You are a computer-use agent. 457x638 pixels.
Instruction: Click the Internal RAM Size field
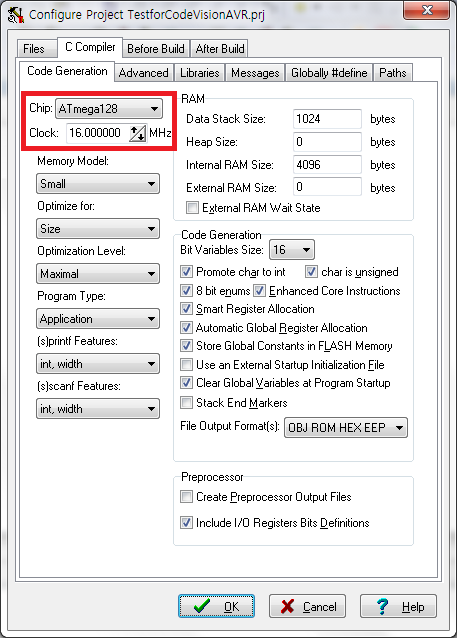pyautogui.click(x=327, y=165)
